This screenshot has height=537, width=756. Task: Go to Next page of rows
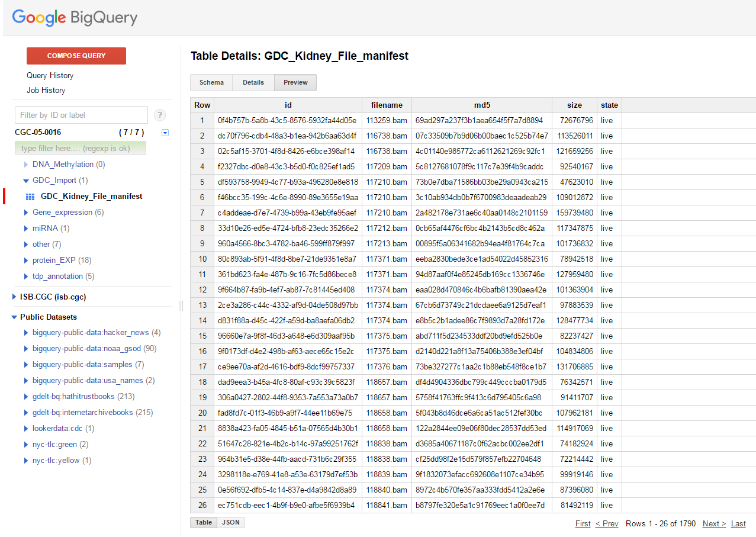click(715, 524)
